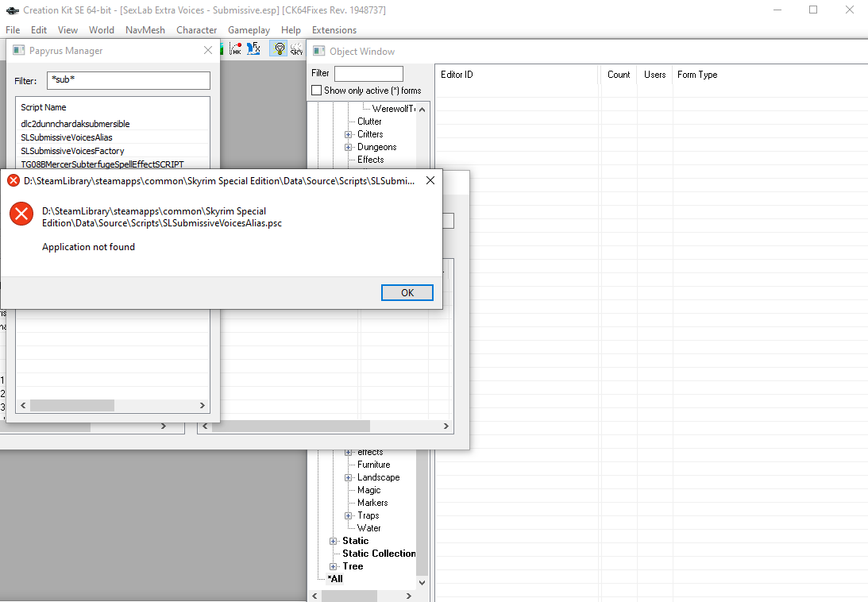This screenshot has width=868, height=602.
Task: Click Object tree vertical scrollbar thumb
Action: pos(422,512)
